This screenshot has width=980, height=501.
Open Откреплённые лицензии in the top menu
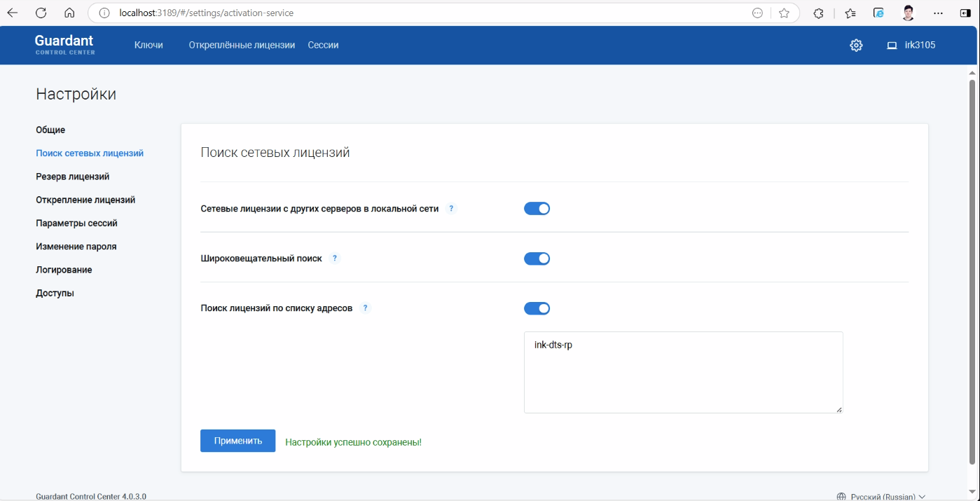pos(242,45)
